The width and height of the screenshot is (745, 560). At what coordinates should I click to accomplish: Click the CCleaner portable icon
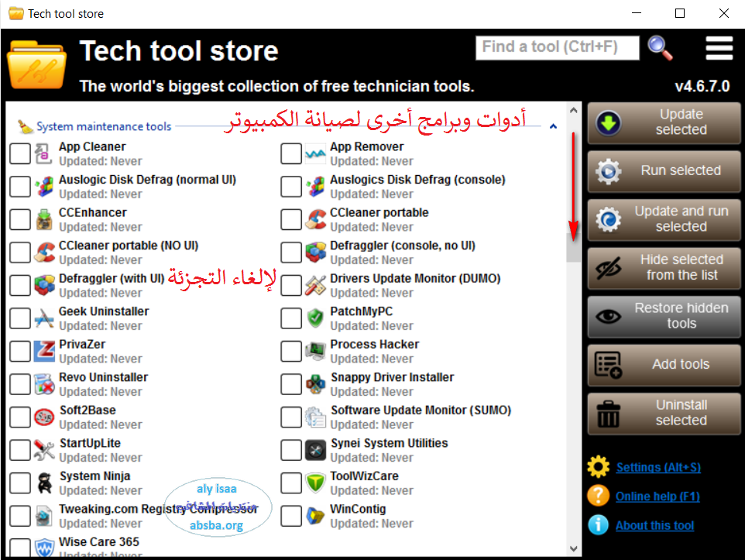[x=315, y=220]
